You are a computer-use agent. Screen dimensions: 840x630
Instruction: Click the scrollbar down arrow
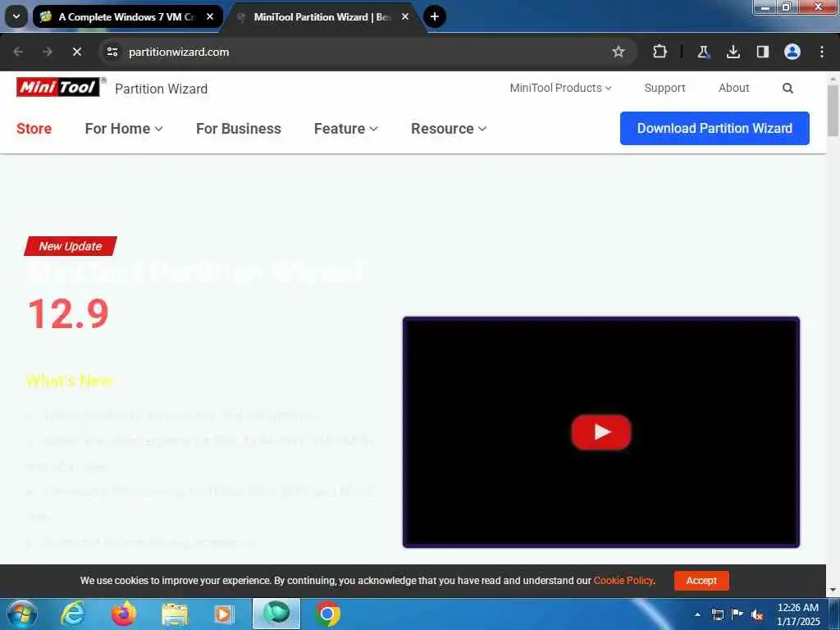[x=833, y=591]
